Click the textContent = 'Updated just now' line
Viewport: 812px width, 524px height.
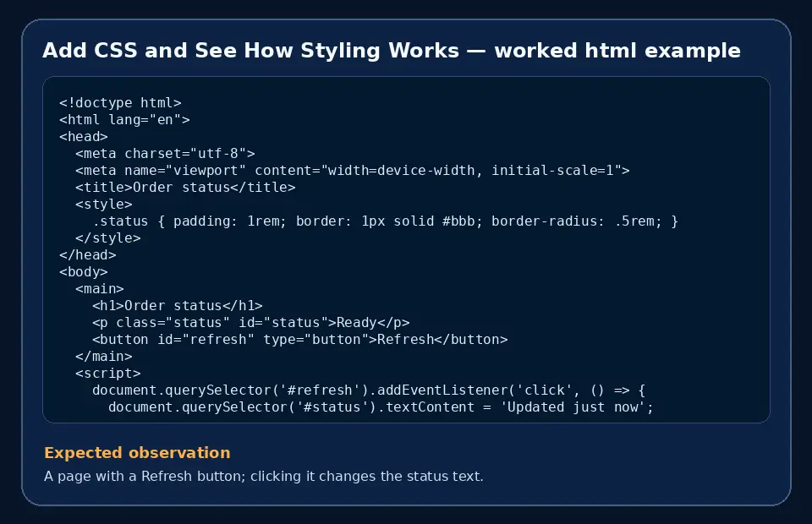pyautogui.click(x=381, y=407)
